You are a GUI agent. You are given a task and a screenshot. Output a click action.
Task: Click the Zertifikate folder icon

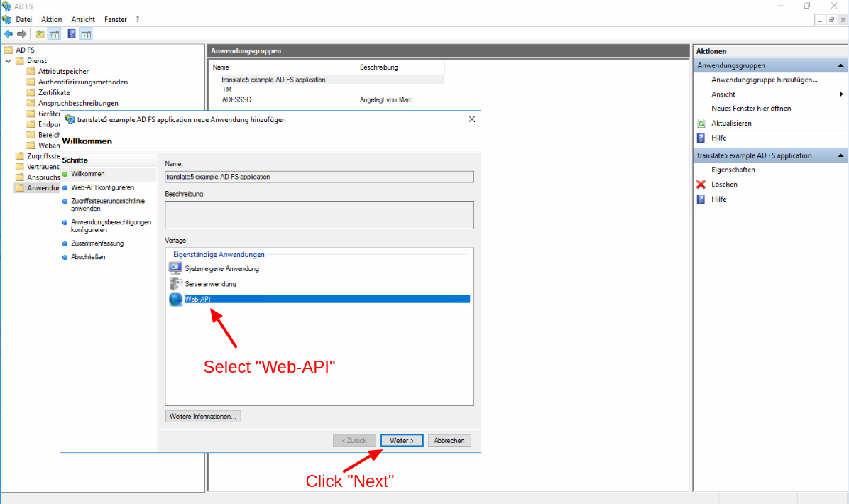pyautogui.click(x=31, y=92)
